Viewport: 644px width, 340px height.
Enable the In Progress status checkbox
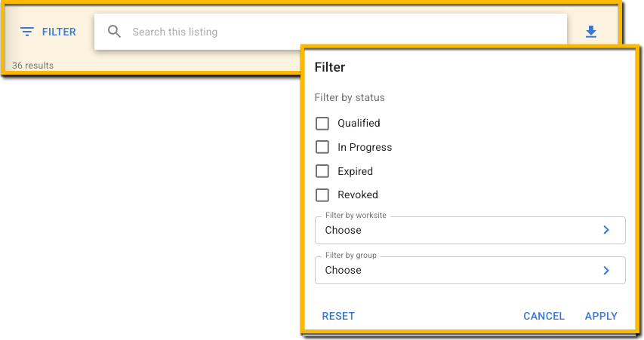point(322,147)
